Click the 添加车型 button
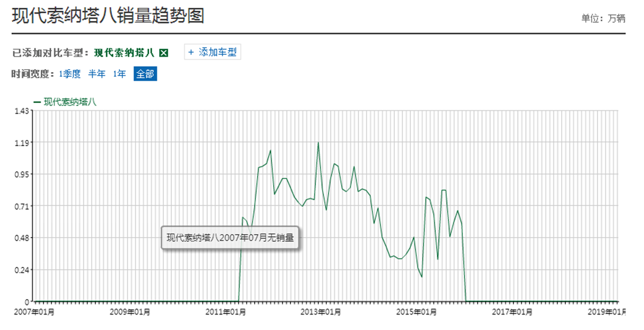The height and width of the screenshot is (330, 644). (x=212, y=52)
